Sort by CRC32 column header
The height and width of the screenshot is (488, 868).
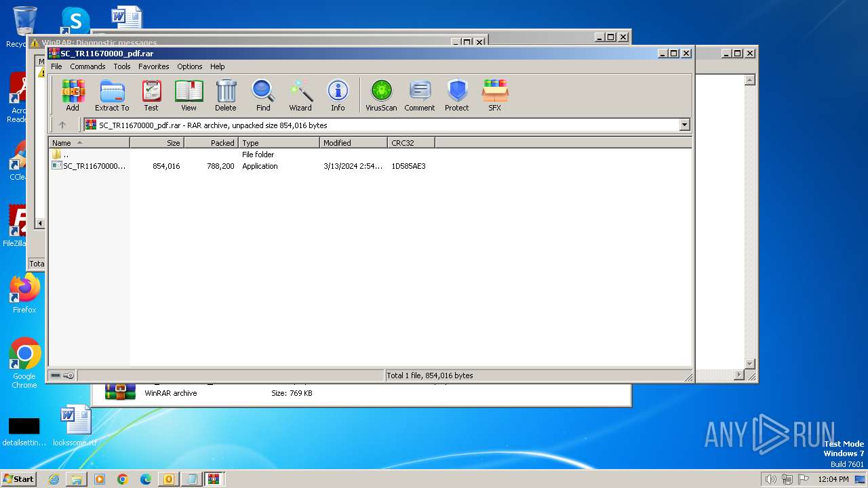point(411,143)
